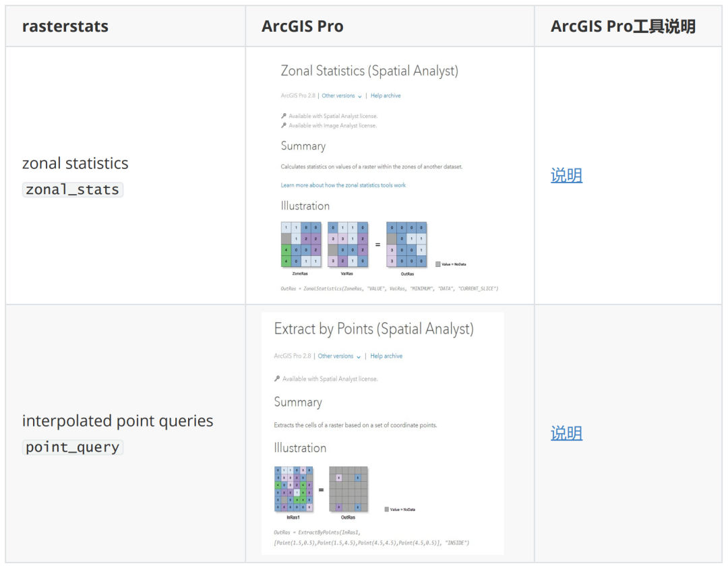
Task: Click gray NoData legend swatch in Zonal Statistics
Action: pos(438,264)
